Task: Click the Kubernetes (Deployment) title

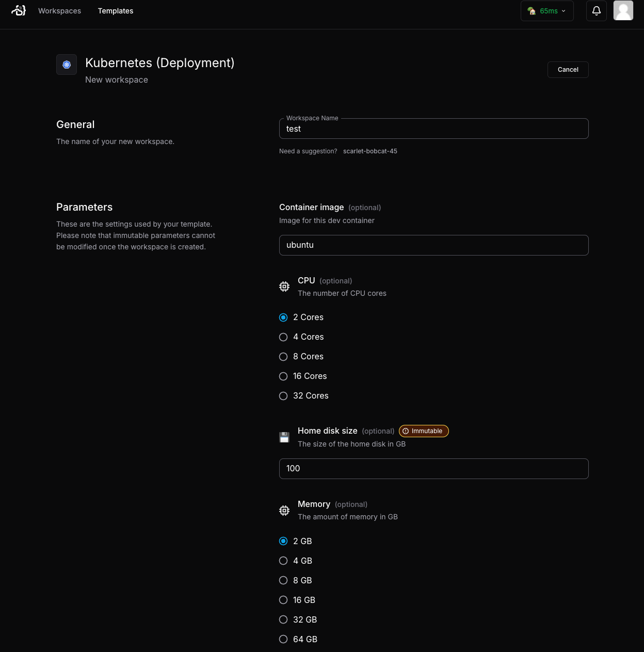Action: point(160,63)
